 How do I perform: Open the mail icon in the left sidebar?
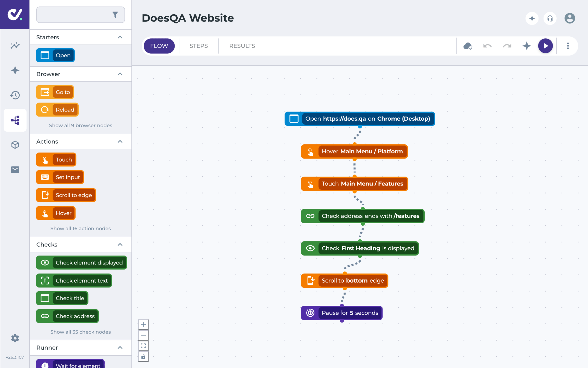[15, 169]
